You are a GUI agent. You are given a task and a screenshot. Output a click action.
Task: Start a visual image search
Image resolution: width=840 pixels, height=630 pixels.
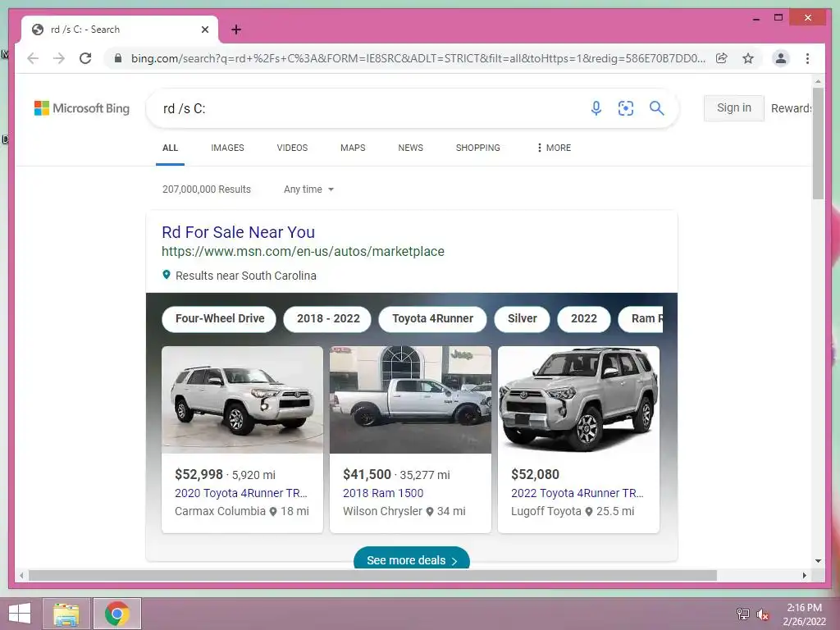tap(626, 108)
